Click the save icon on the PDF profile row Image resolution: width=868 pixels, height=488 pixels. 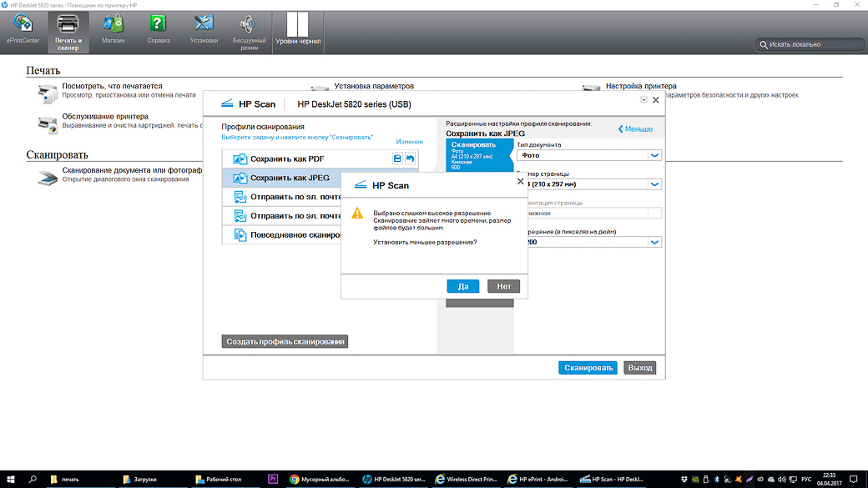tap(397, 158)
